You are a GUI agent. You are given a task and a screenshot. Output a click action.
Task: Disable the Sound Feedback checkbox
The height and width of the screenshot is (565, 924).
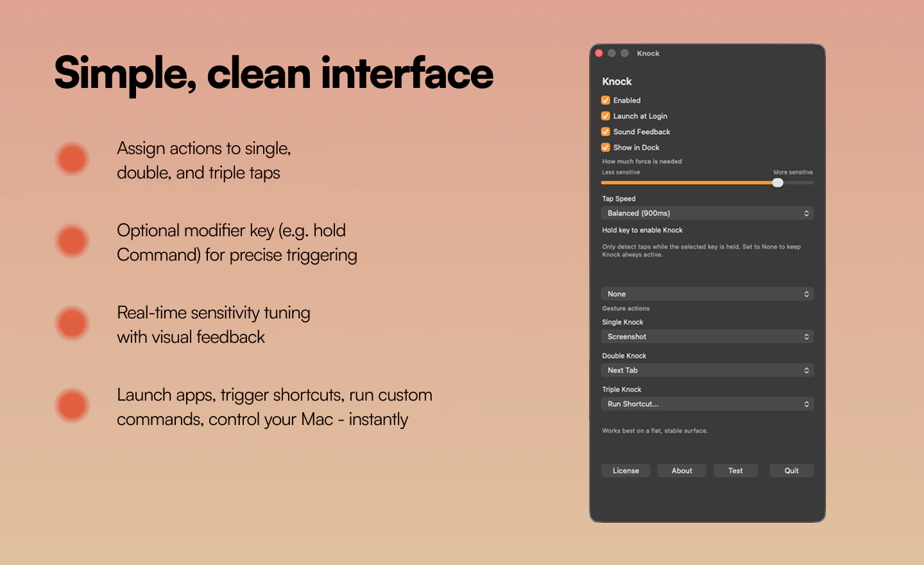click(x=605, y=132)
